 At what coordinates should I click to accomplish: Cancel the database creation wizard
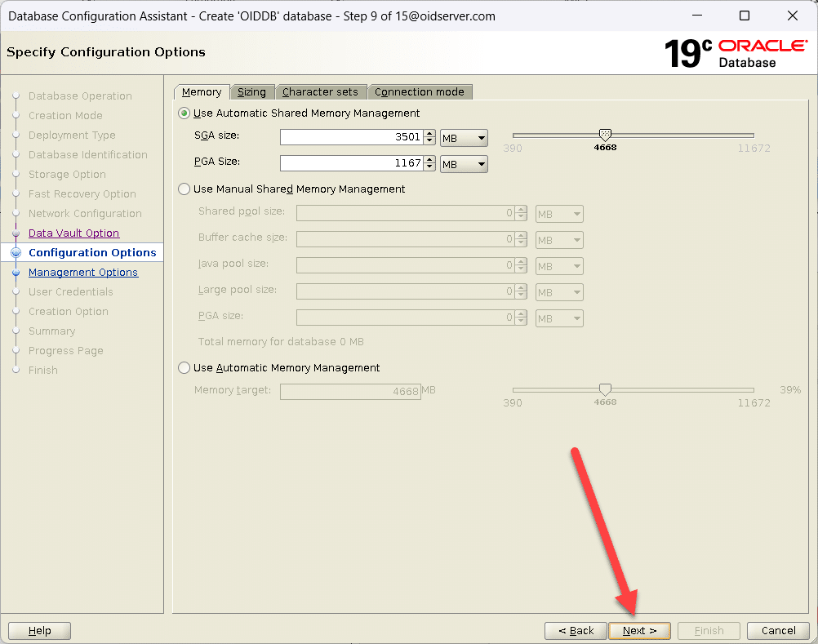(778, 631)
